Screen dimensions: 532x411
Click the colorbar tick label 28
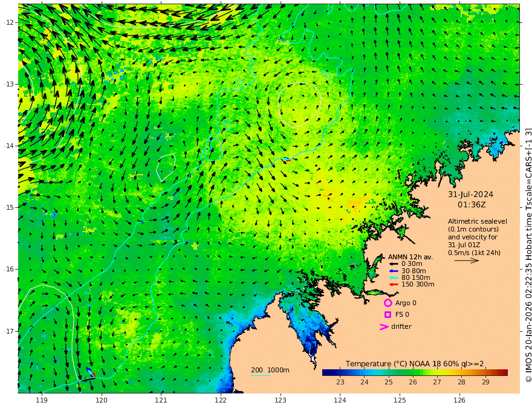461,382
